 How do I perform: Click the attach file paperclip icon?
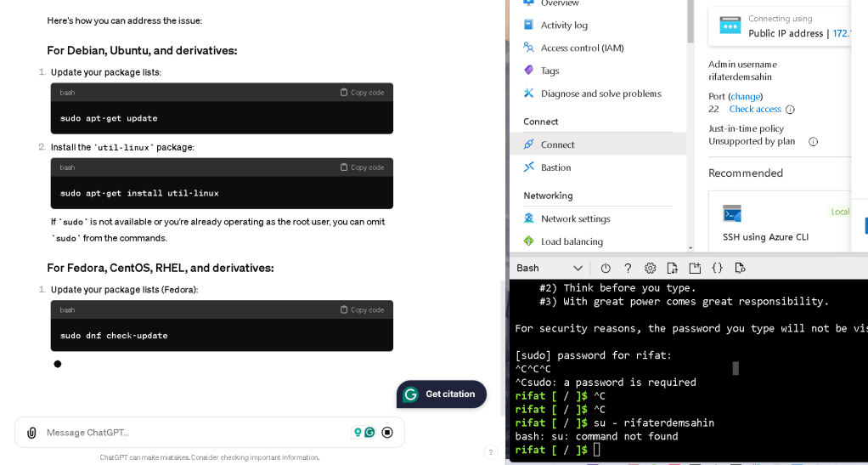tap(31, 433)
